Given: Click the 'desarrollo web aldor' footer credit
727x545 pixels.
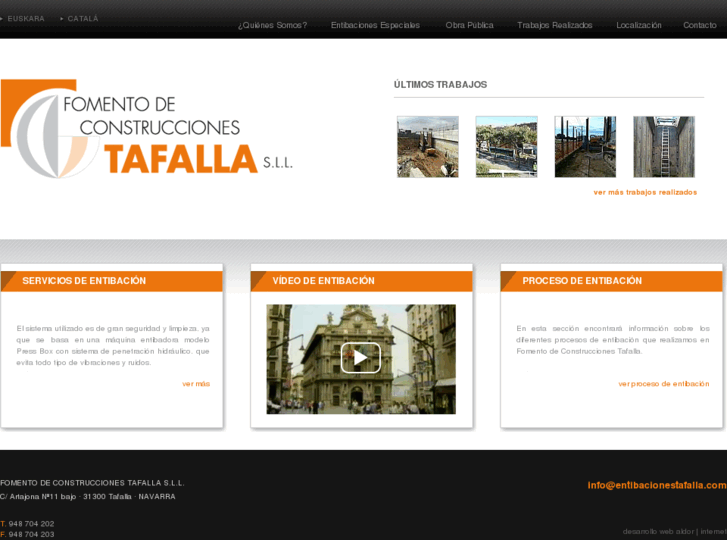Looking at the screenshot, I should click(658, 531).
